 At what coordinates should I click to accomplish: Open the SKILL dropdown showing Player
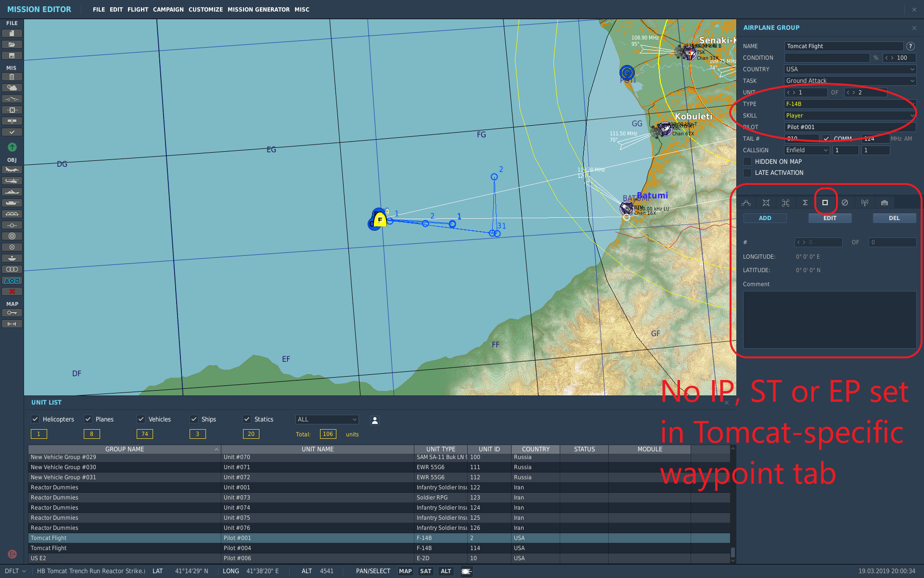[x=850, y=116]
